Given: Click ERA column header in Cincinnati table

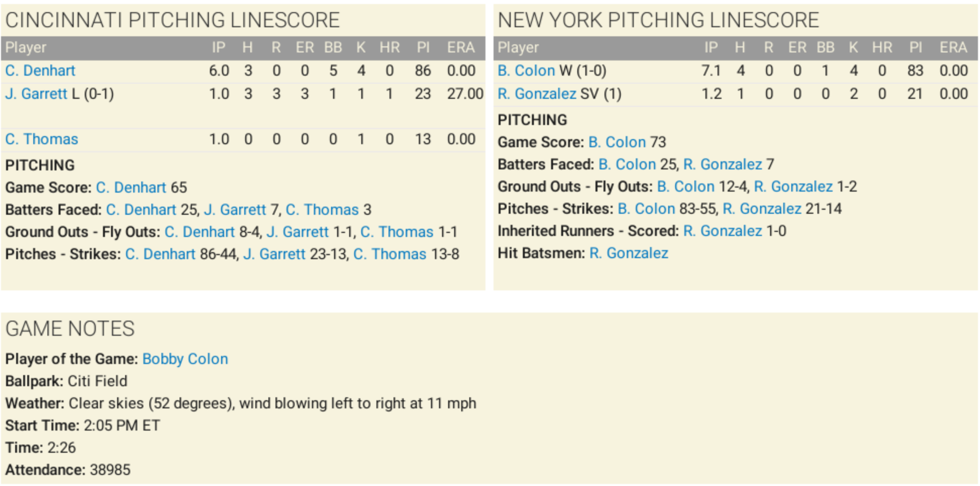Looking at the screenshot, I should pos(460,48).
